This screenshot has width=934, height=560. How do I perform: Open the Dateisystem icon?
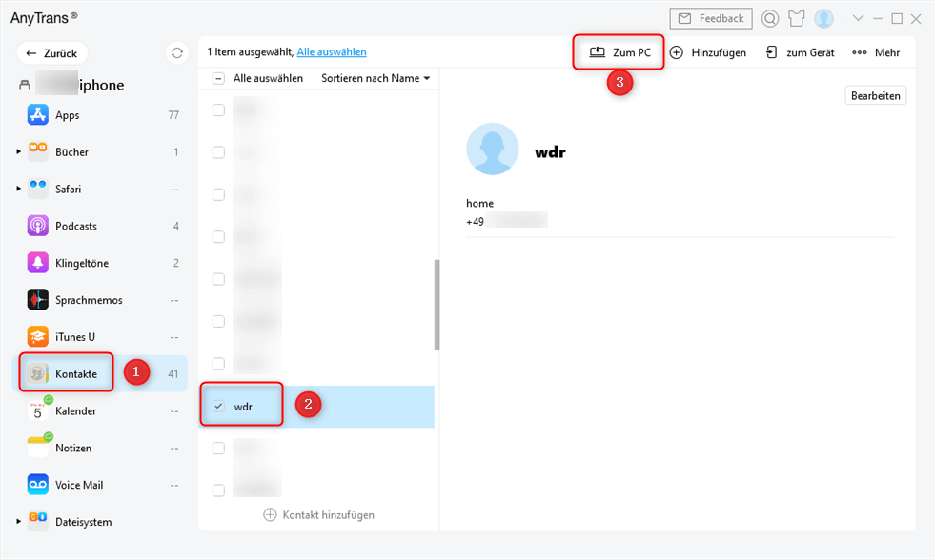tap(37, 521)
